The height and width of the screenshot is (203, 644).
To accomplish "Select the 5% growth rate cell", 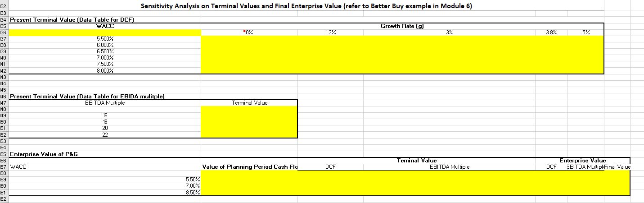I will click(x=585, y=32).
